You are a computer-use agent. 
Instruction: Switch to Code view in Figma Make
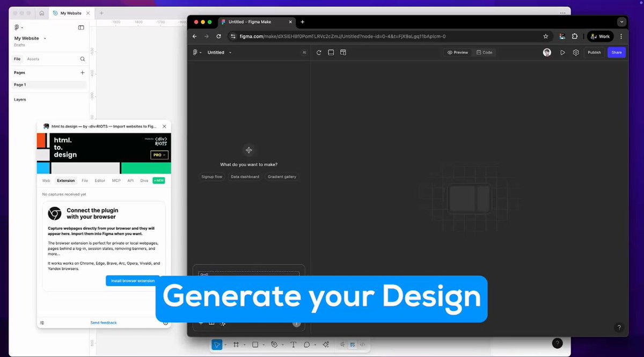click(484, 53)
